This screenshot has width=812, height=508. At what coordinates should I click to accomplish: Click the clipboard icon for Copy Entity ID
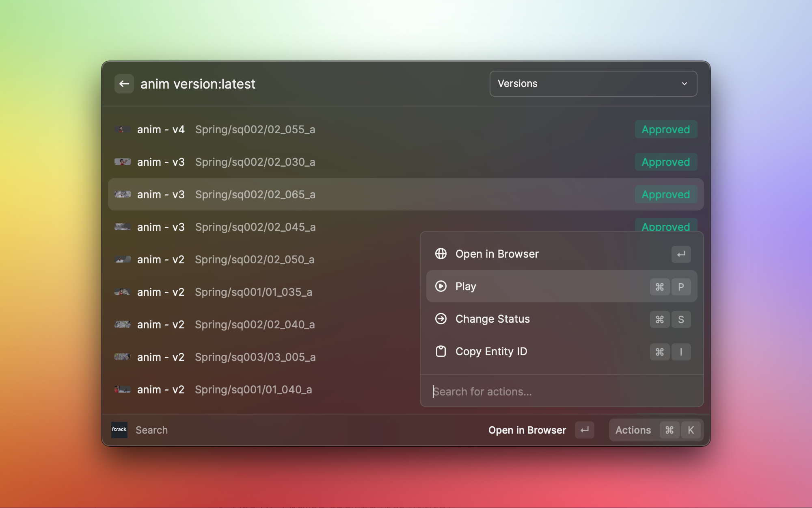point(441,351)
